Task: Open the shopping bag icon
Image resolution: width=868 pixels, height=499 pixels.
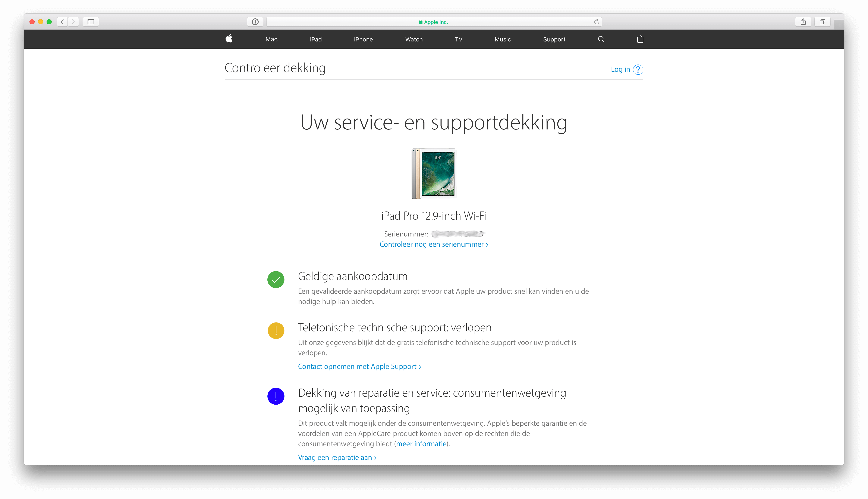Action: (x=640, y=39)
